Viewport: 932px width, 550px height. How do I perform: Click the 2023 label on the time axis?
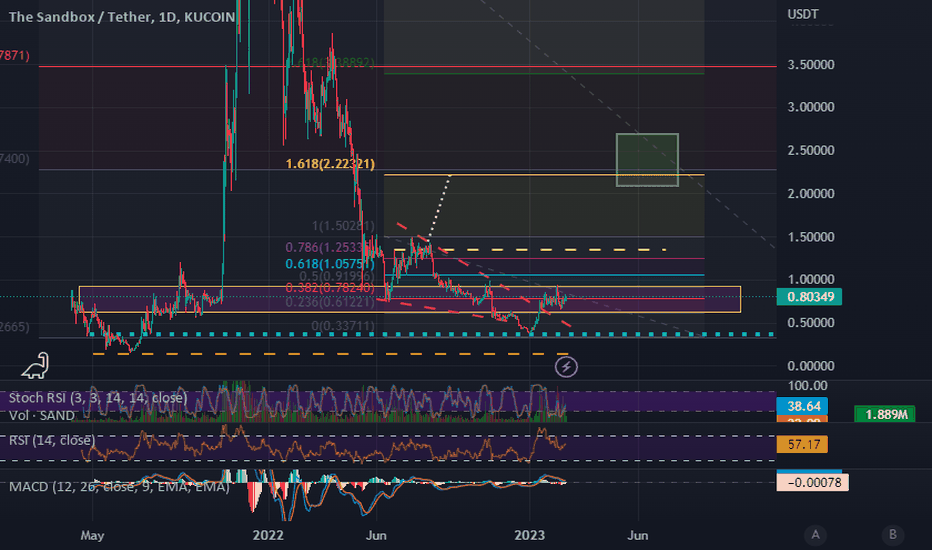530,535
